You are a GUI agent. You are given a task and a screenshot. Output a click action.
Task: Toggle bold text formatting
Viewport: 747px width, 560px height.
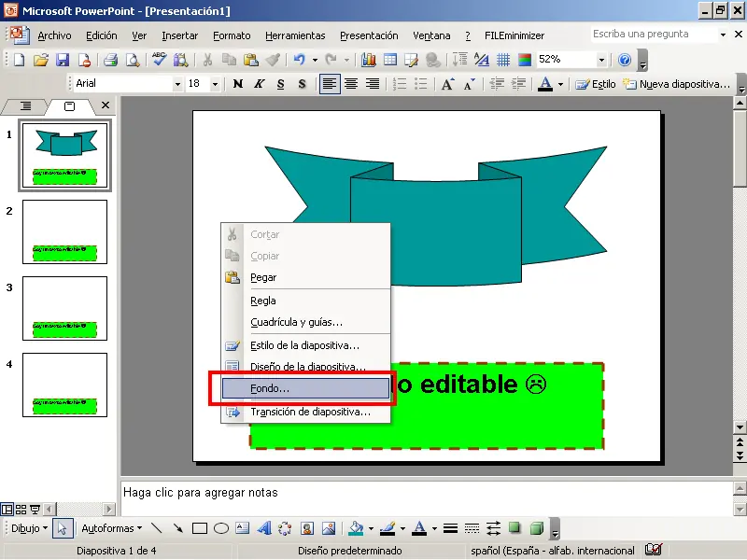pyautogui.click(x=238, y=84)
